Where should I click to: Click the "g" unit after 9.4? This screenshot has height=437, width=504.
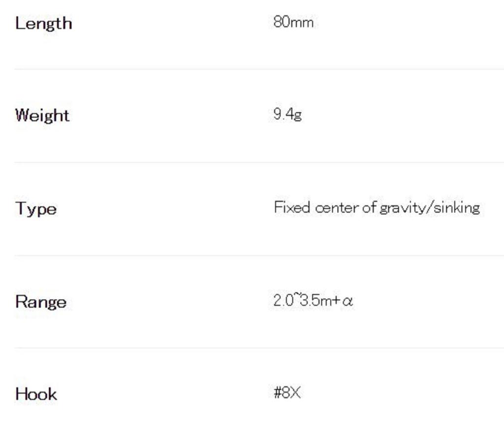tap(297, 116)
